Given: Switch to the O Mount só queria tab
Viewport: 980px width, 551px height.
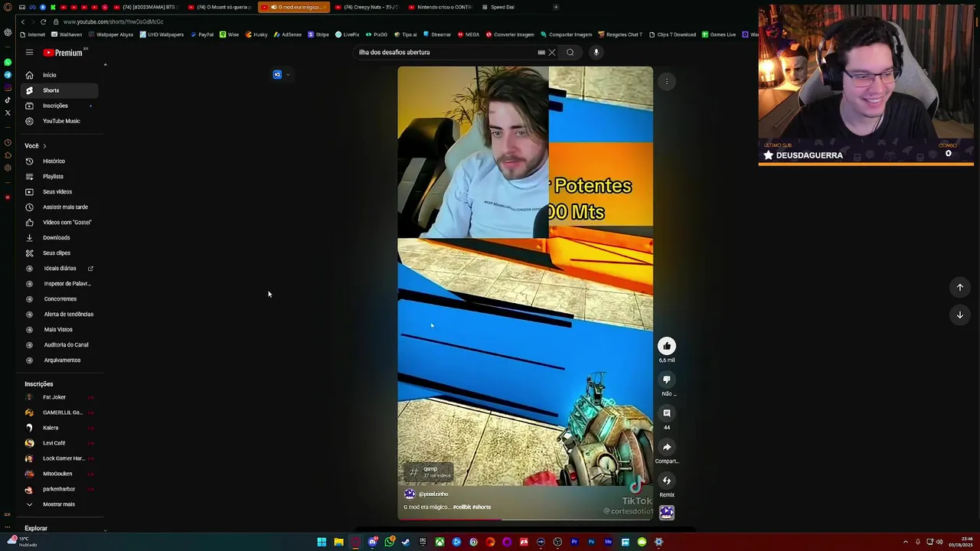Looking at the screenshot, I should point(220,7).
